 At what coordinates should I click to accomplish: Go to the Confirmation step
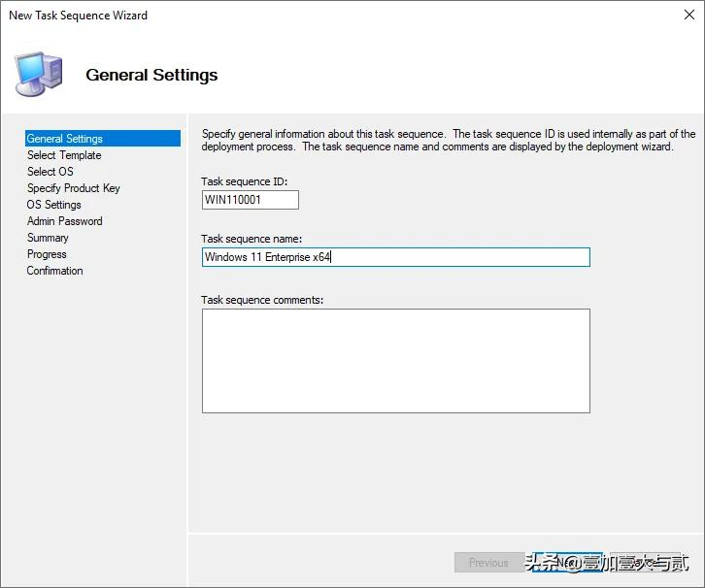pyautogui.click(x=54, y=271)
